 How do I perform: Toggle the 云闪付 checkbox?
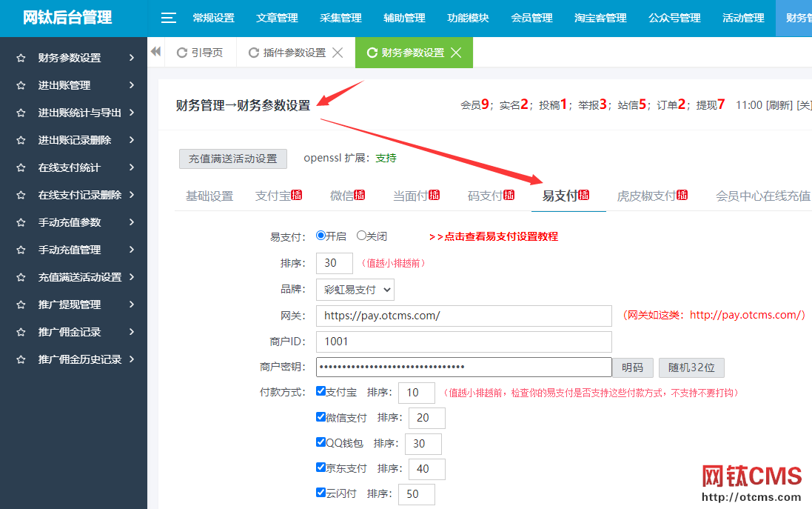click(x=321, y=492)
